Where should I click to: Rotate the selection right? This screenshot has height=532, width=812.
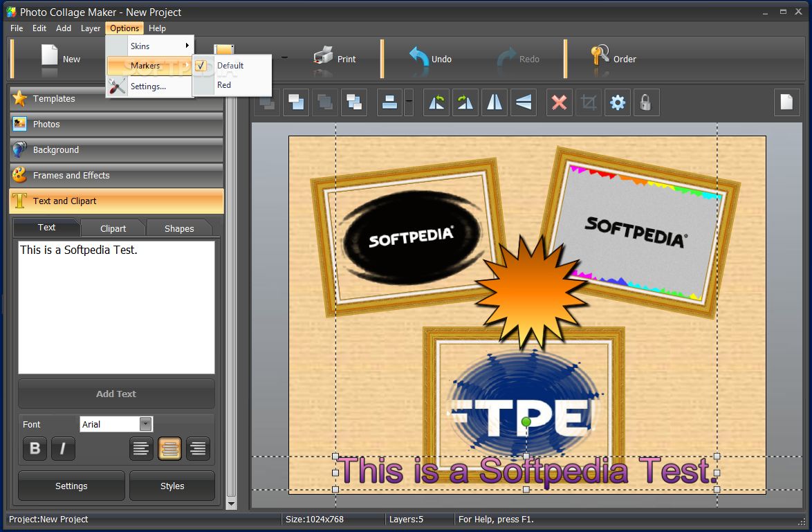point(465,102)
